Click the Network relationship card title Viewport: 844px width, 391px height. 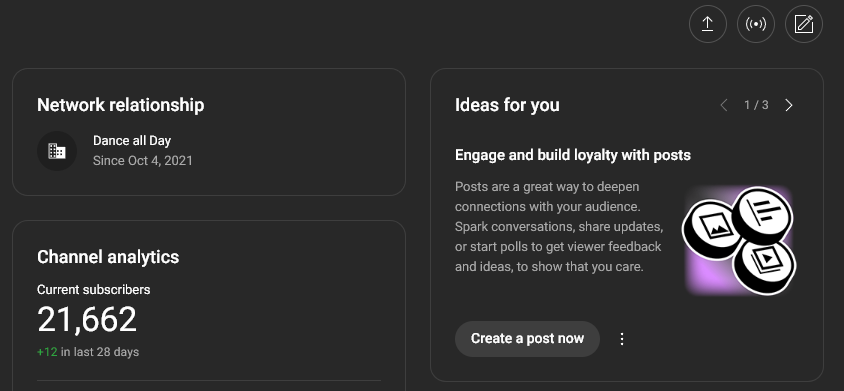click(x=121, y=105)
